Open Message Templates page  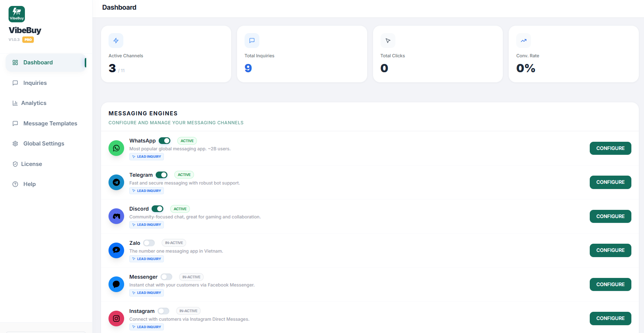click(50, 124)
